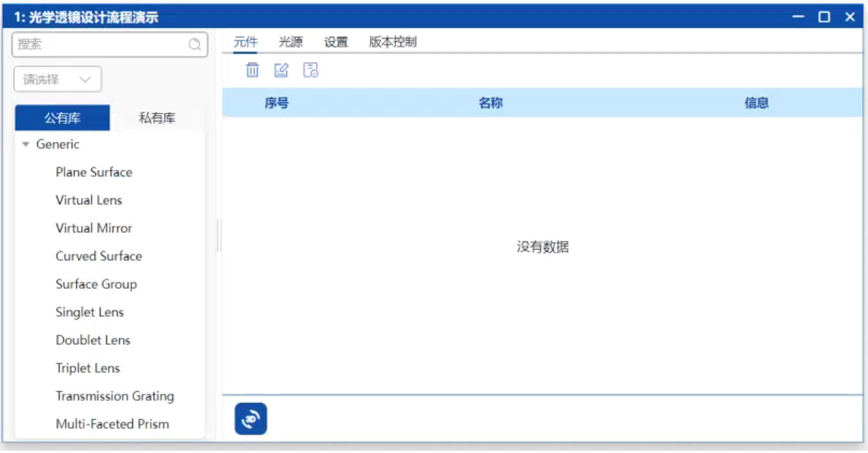The height and width of the screenshot is (453, 868).
Task: Select Multi-Faceted Prism item
Action: pos(113,424)
